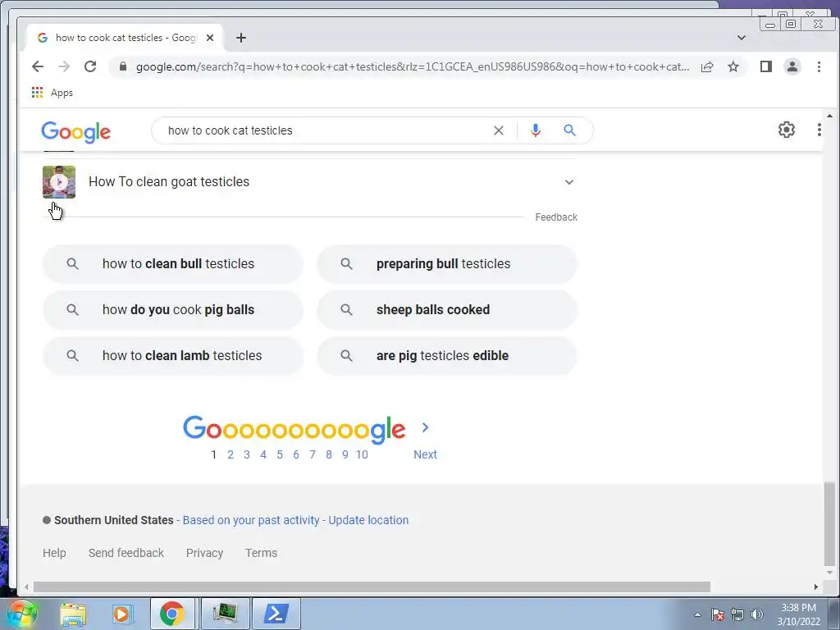Screen dimensions: 840x630
Task: Click the Google logo on results page
Action: (76, 132)
